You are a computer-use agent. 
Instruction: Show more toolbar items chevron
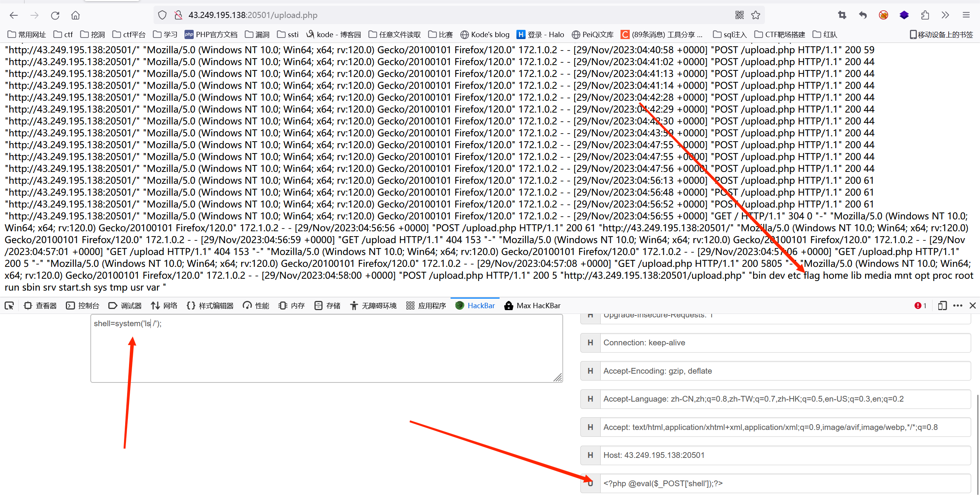tap(945, 15)
